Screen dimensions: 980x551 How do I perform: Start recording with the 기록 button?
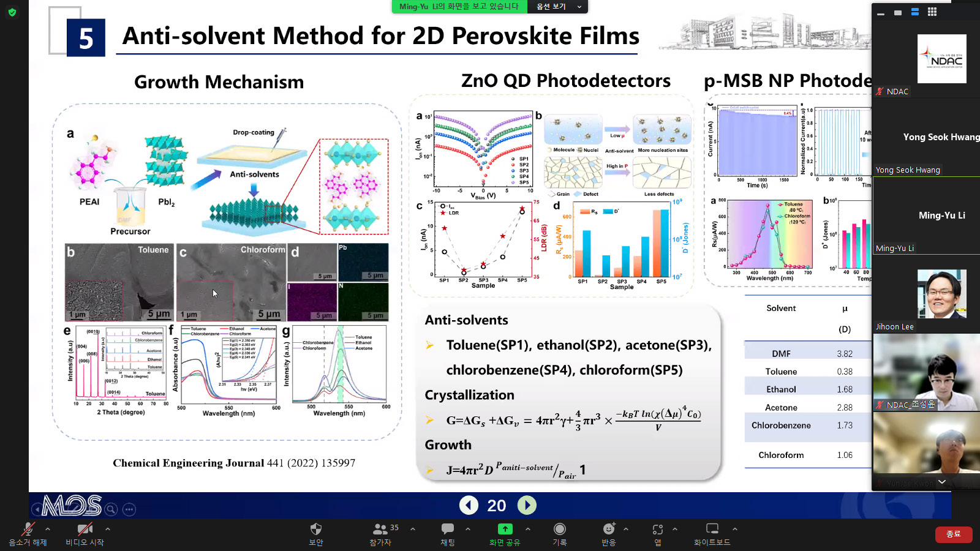click(x=560, y=534)
